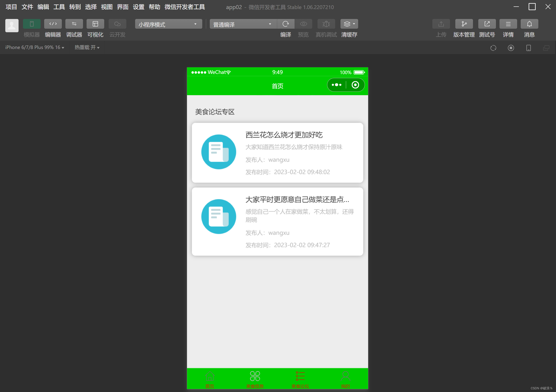The width and height of the screenshot is (556, 392).
Task: Click the preview eye icon
Action: pyautogui.click(x=303, y=24)
